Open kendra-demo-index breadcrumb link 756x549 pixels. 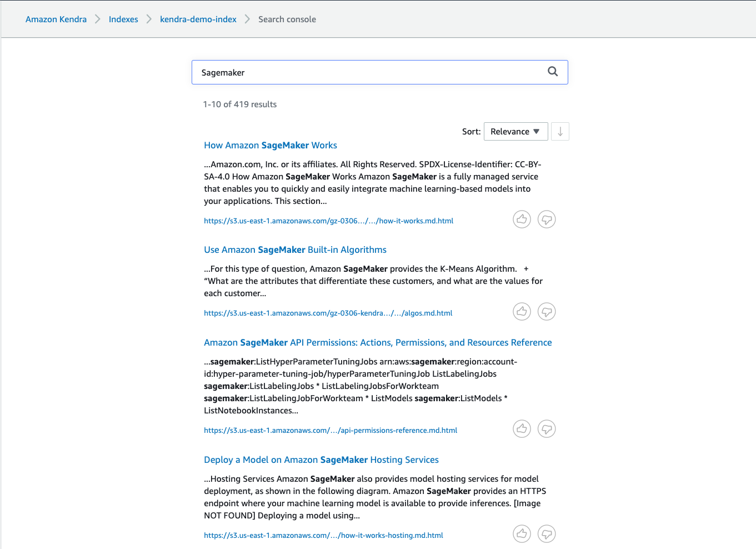tap(198, 19)
